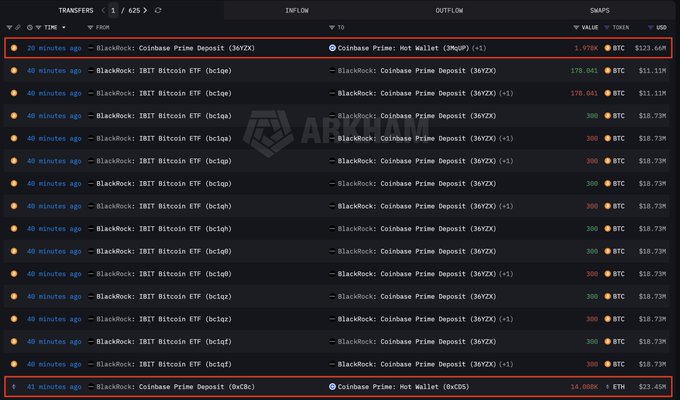This screenshot has width=680, height=400.
Task: Toggle the TIME column sort arrow
Action: pyautogui.click(x=64, y=27)
